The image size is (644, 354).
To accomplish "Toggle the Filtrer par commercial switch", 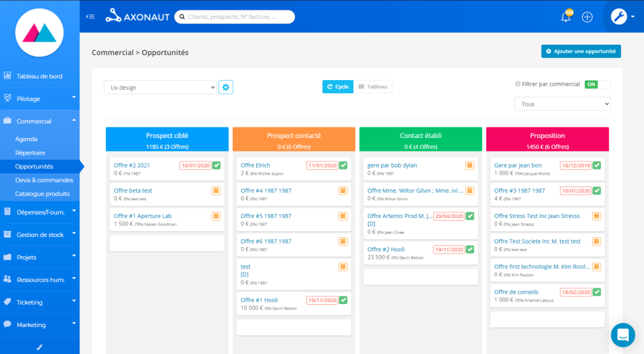I will point(597,84).
